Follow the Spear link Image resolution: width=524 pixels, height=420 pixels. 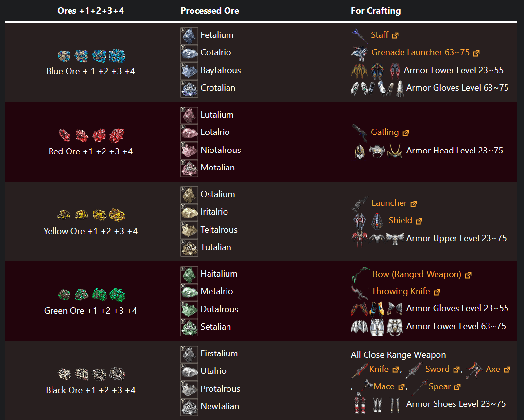coord(444,386)
